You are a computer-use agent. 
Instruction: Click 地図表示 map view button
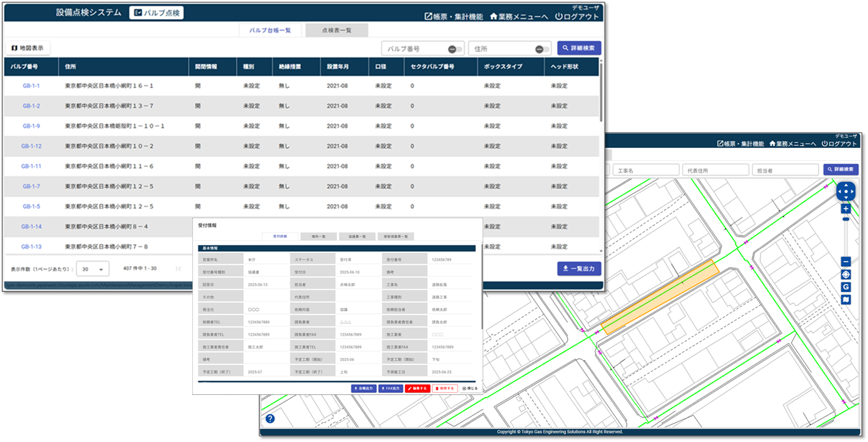(28, 48)
